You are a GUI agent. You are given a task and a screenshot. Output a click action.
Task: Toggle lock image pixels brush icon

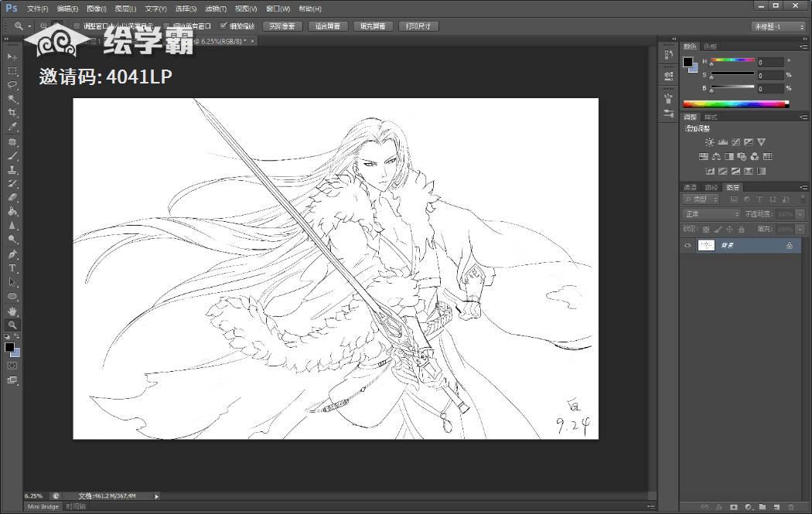[718, 229]
